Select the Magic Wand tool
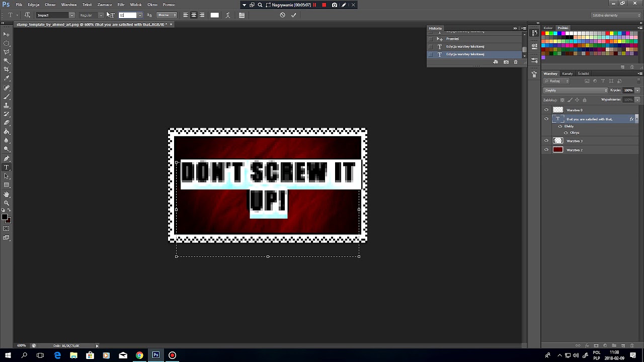The height and width of the screenshot is (362, 644). [7, 61]
